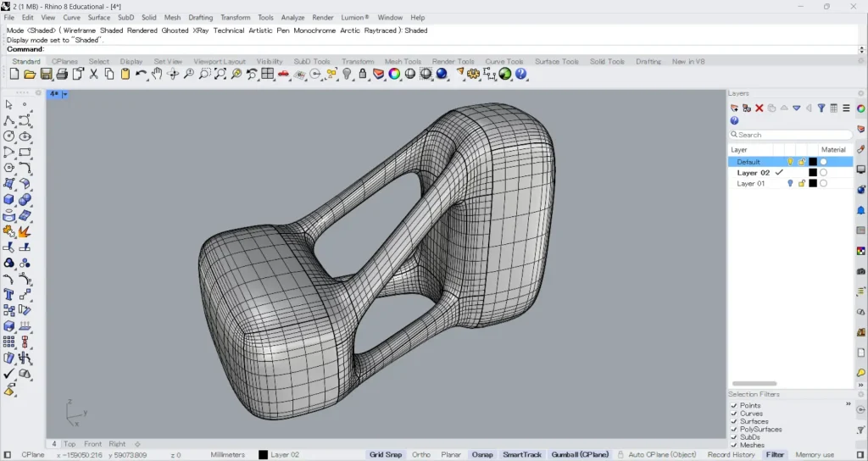Open the command history dropdown arrow
The width and height of the screenshot is (868, 461).
click(x=862, y=50)
